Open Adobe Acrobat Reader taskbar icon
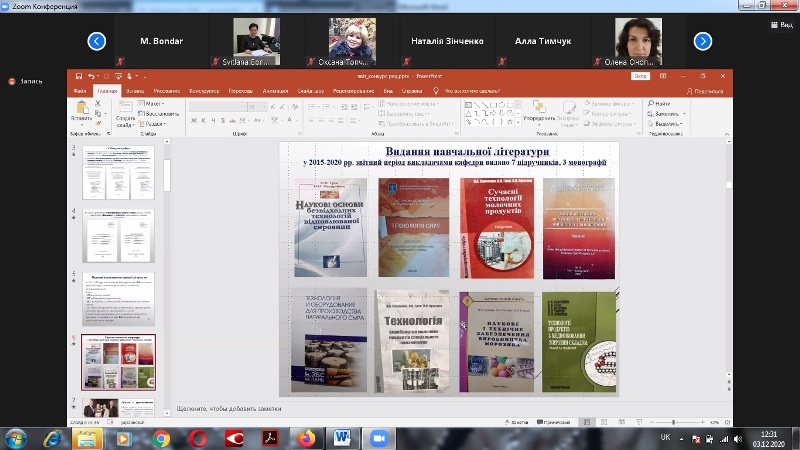This screenshot has width=800, height=450. click(270, 438)
